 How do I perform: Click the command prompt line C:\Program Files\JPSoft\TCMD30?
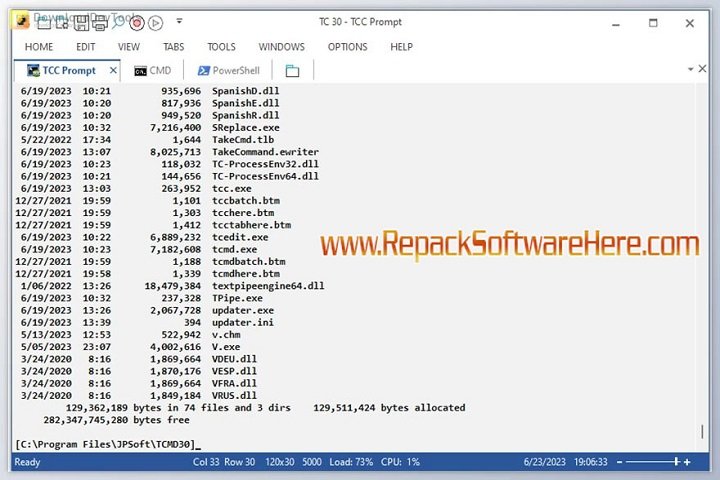click(x=108, y=445)
